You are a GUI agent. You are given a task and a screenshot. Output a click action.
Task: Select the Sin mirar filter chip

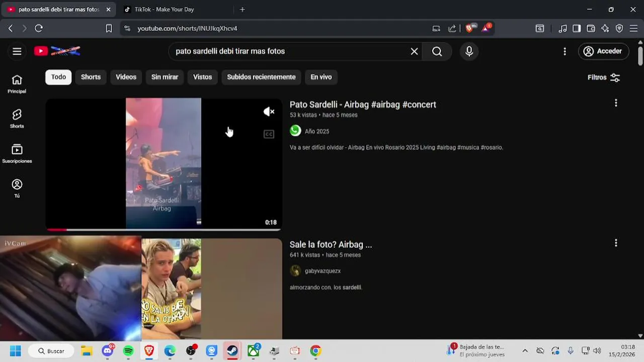tap(165, 77)
